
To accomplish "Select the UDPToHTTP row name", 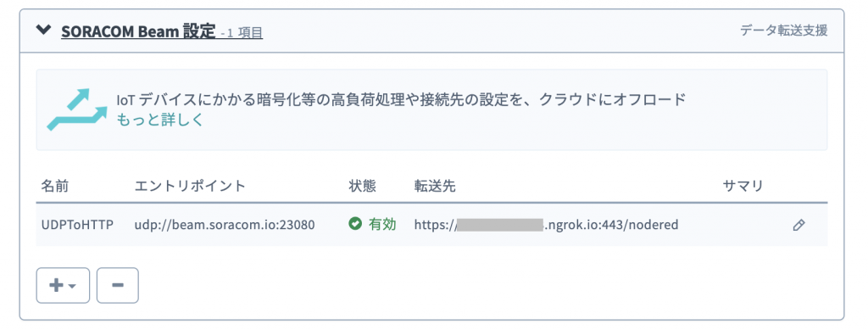I will click(x=77, y=225).
